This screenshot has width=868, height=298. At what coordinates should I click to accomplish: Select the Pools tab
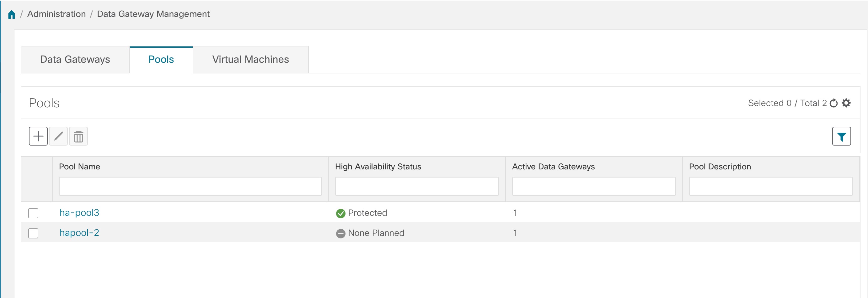(161, 60)
